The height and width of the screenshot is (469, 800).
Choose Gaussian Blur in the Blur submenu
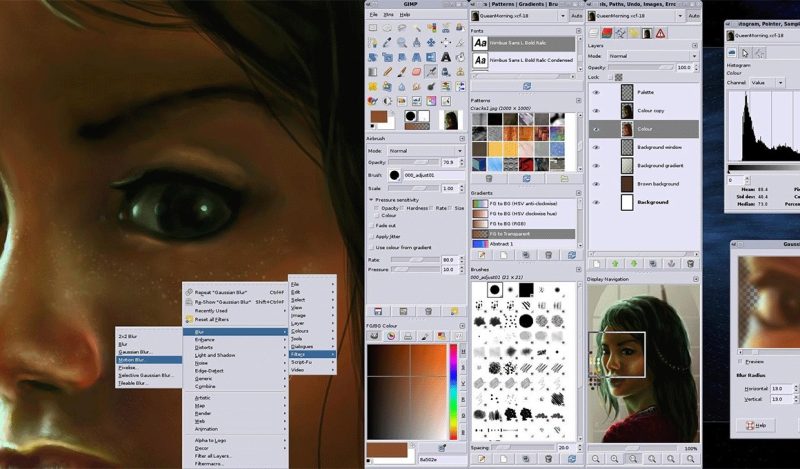coord(148,352)
